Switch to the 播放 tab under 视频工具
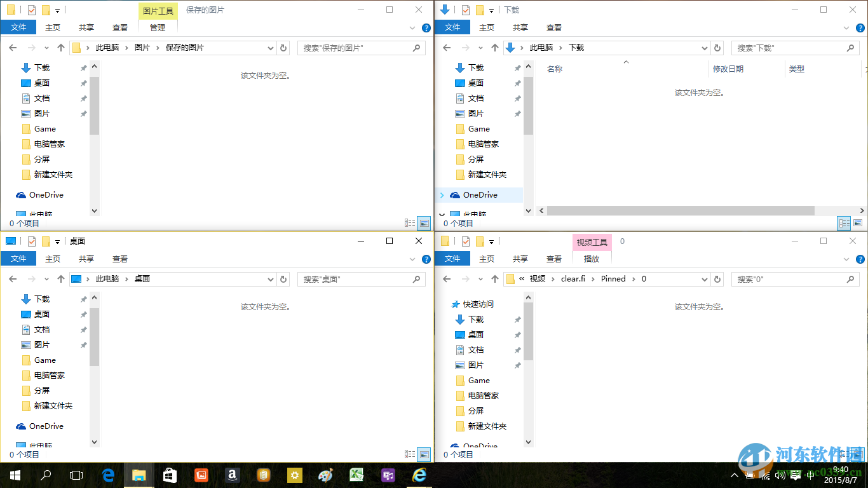Viewport: 868px width, 488px height. 592,259
